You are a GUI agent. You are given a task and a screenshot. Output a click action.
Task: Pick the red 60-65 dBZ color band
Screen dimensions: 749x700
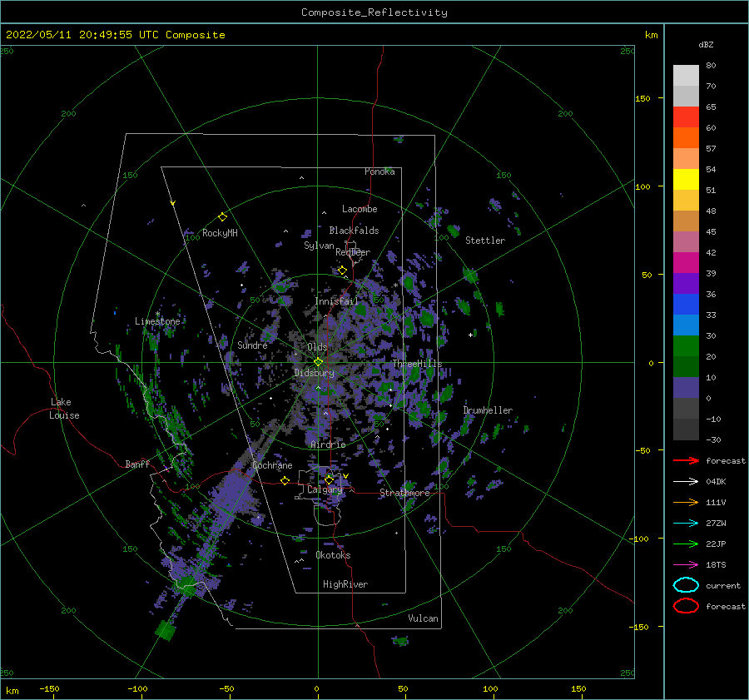point(686,117)
